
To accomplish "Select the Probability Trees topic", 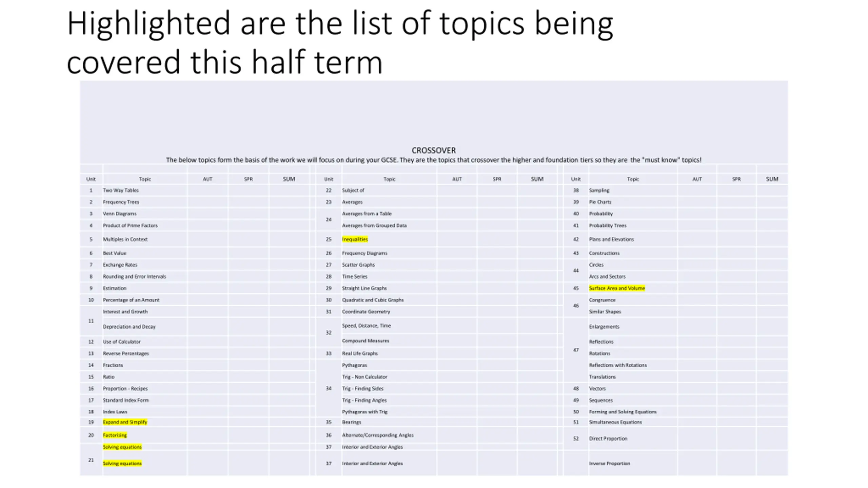I will (607, 225).
